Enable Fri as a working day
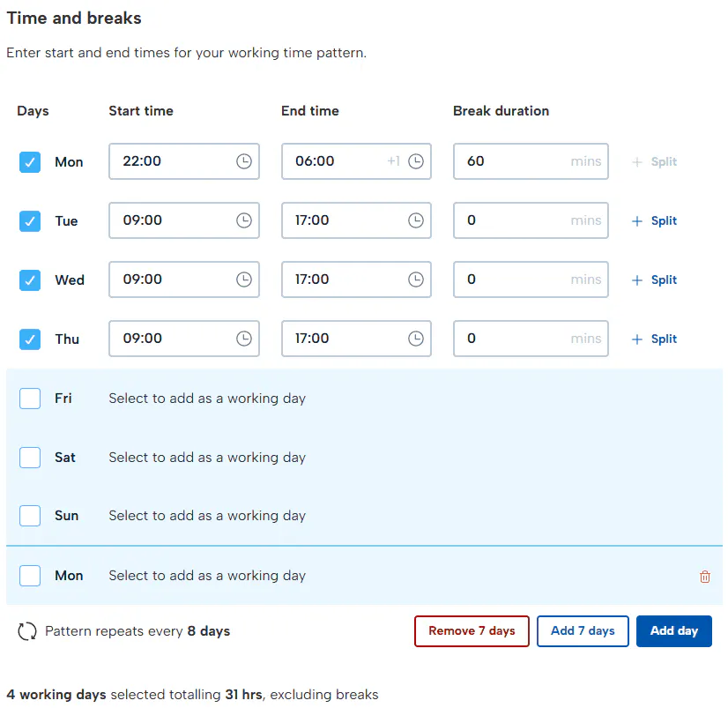 pyautogui.click(x=30, y=399)
